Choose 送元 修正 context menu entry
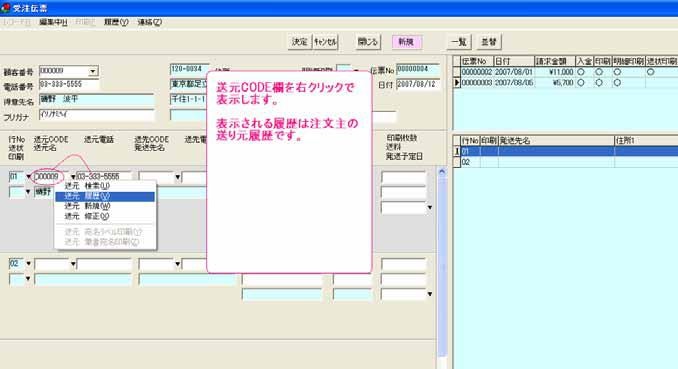This screenshot has width=678, height=369. coord(105,216)
